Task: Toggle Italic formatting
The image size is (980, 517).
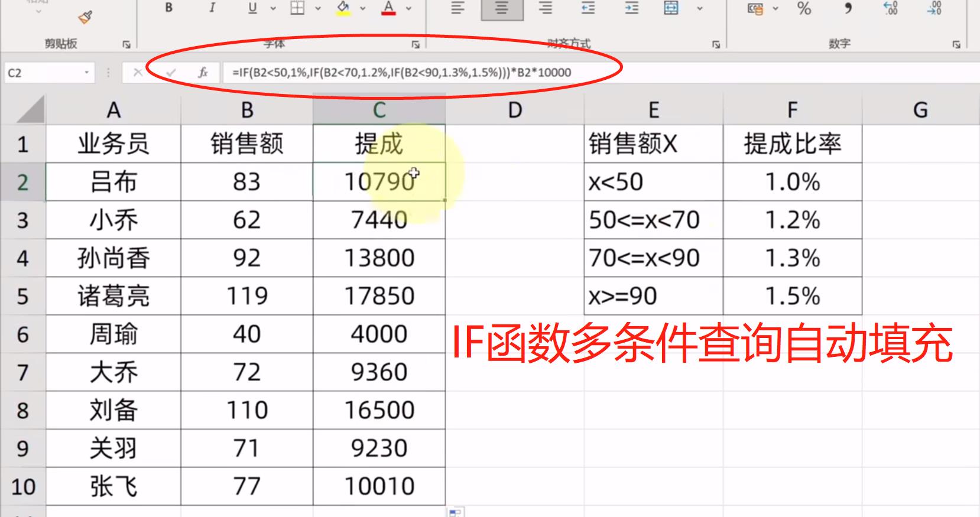Action: point(212,8)
